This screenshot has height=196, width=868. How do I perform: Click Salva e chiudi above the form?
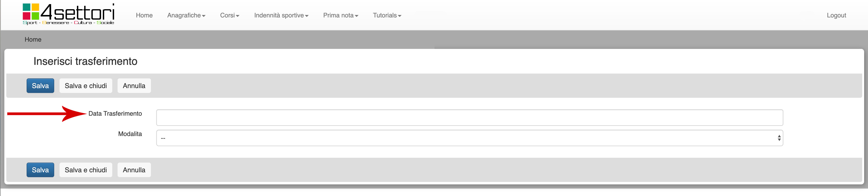click(x=86, y=86)
